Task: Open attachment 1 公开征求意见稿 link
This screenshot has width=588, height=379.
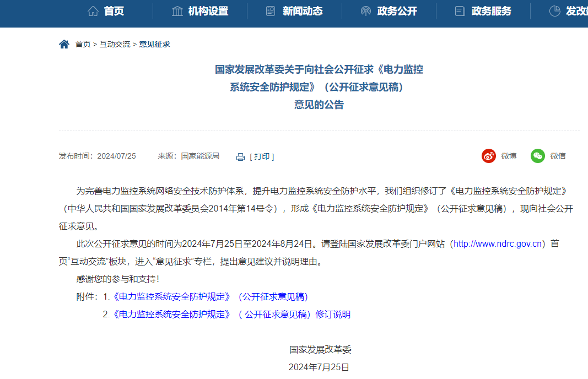Action: click(x=209, y=297)
